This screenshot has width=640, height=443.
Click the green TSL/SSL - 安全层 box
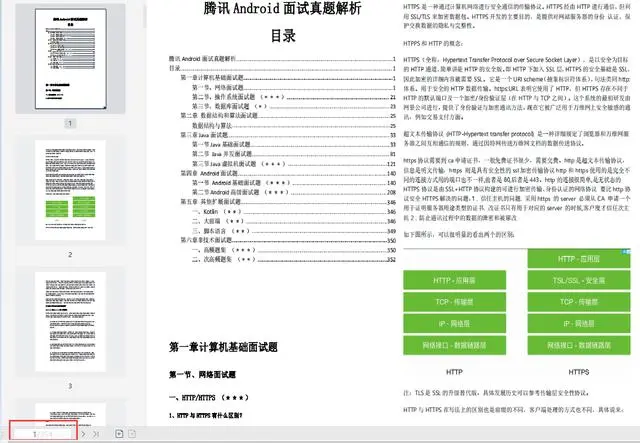tap(579, 280)
